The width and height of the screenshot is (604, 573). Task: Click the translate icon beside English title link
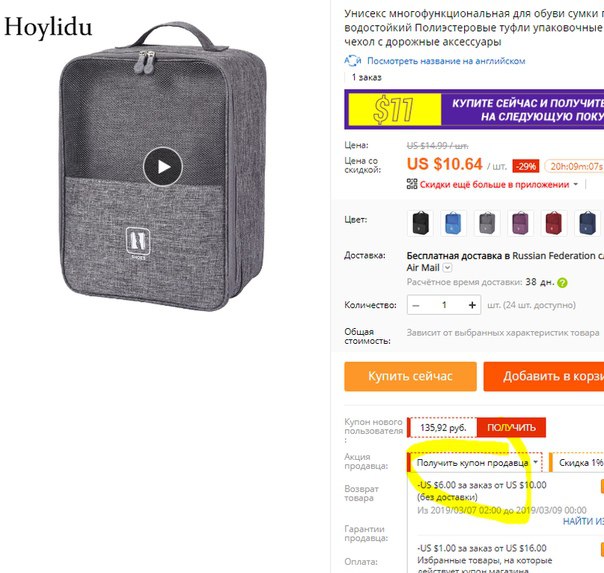click(x=352, y=61)
